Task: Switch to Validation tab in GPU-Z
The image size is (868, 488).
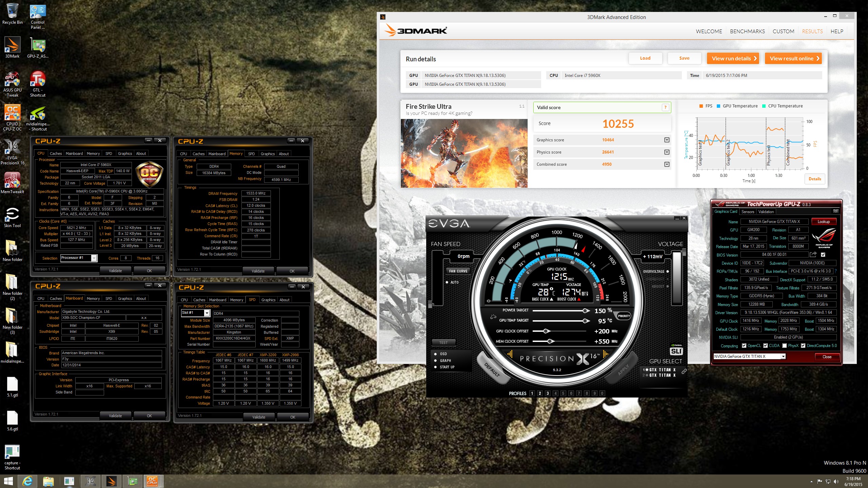Action: click(x=766, y=211)
